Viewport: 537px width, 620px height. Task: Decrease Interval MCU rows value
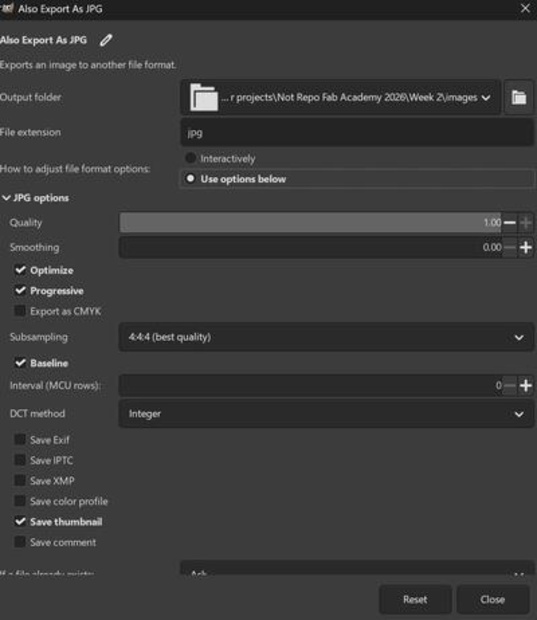coord(510,385)
